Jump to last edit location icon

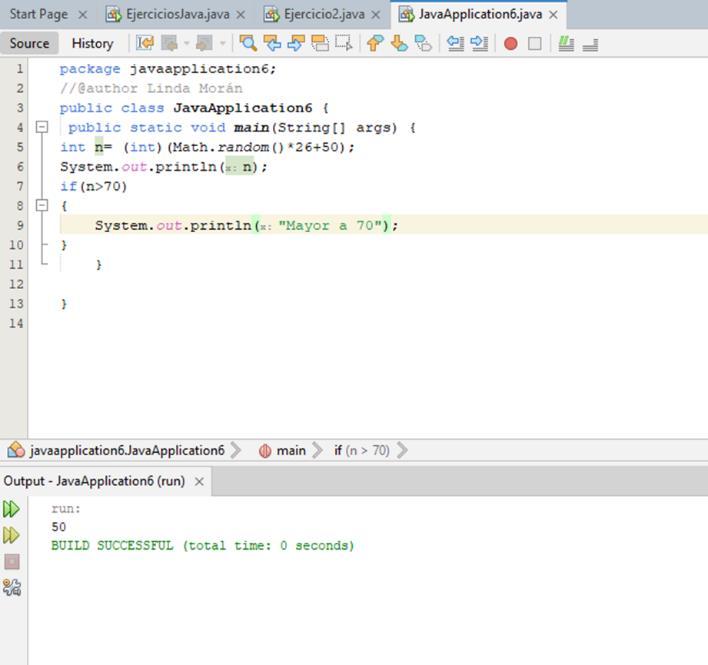point(145,43)
